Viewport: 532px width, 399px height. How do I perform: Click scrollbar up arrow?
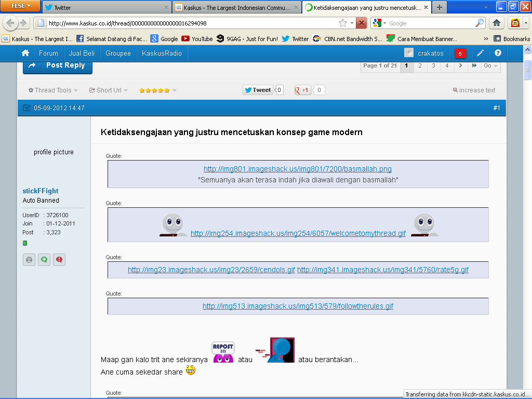[x=528, y=49]
